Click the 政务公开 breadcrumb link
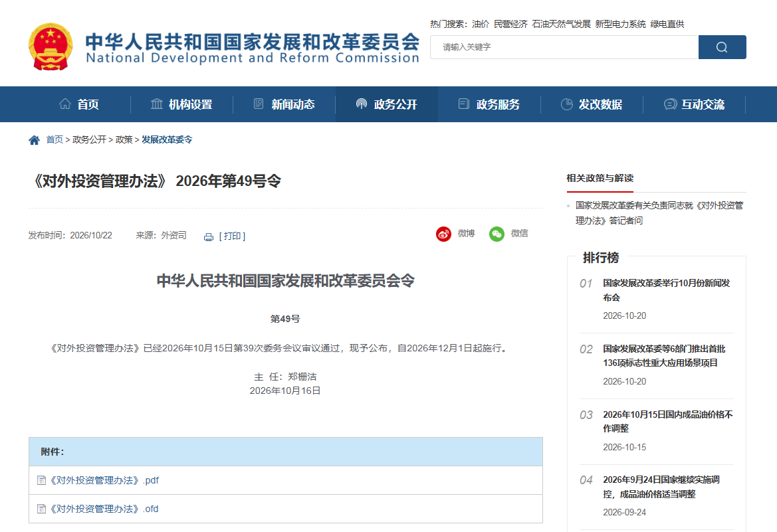 [89, 139]
